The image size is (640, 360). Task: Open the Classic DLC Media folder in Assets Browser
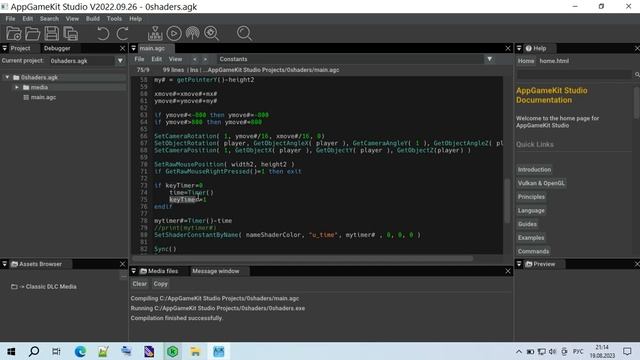(x=44, y=287)
